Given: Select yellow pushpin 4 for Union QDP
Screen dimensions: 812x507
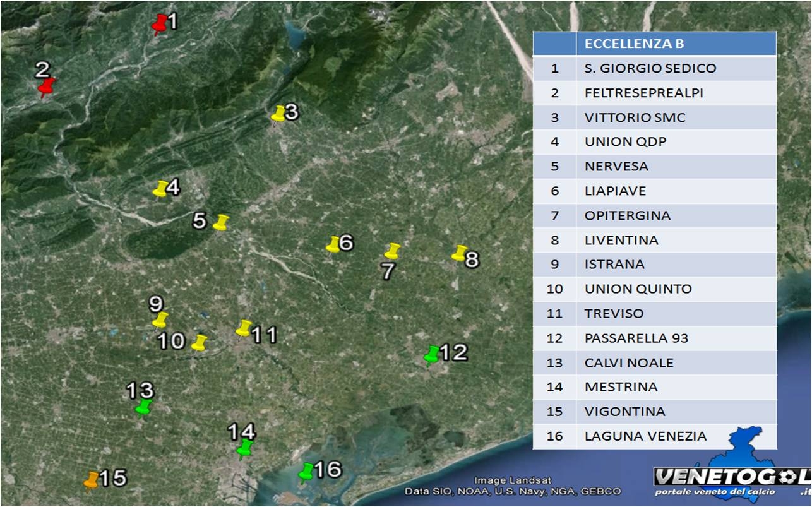Looking at the screenshot, I should pos(160,189).
